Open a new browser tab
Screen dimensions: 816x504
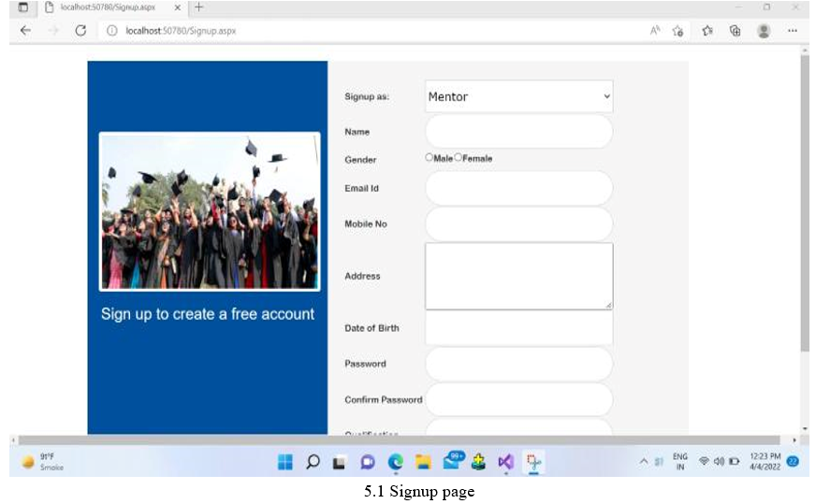(x=198, y=7)
